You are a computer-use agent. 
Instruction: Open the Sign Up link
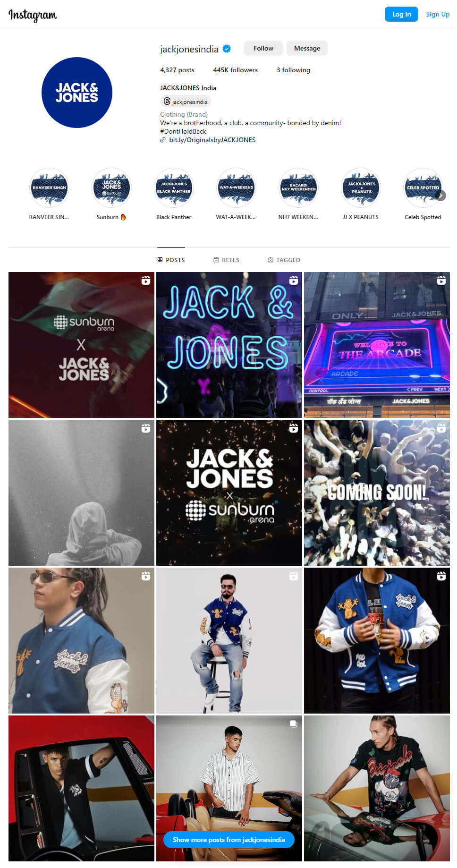pyautogui.click(x=438, y=14)
